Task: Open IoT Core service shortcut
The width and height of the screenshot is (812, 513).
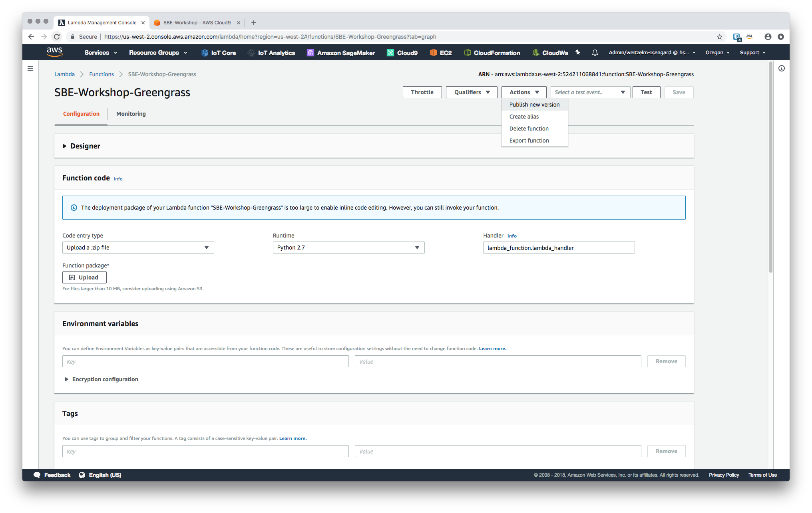Action: (x=218, y=53)
